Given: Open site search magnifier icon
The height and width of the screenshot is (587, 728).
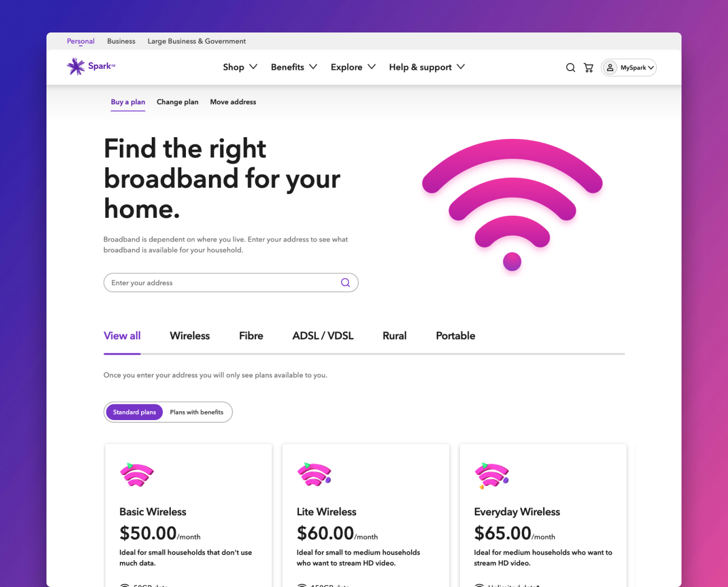Looking at the screenshot, I should (x=571, y=68).
